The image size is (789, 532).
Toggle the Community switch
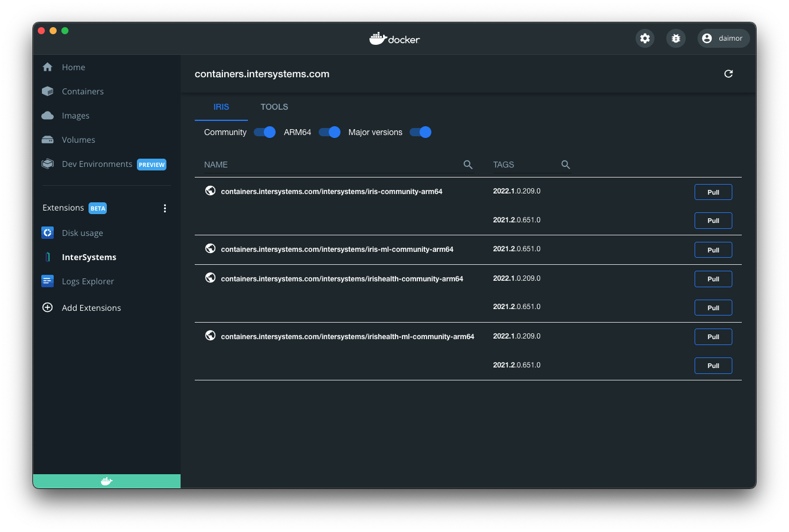[x=265, y=132]
